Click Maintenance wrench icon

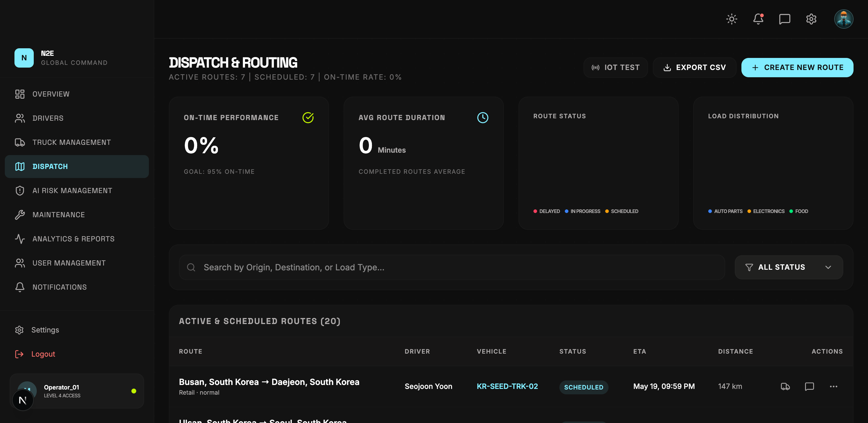[20, 215]
